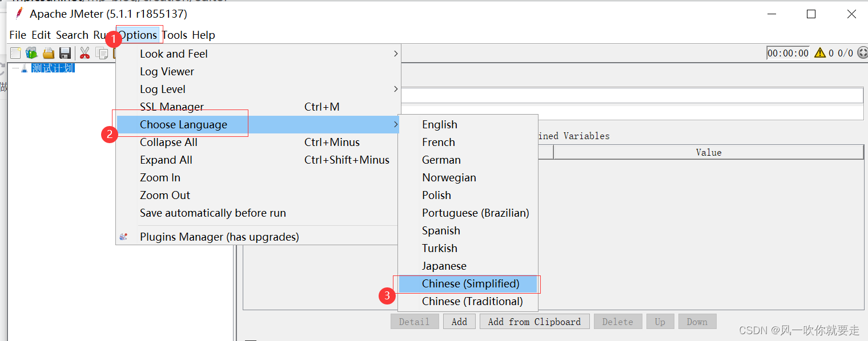The height and width of the screenshot is (341, 868).
Task: Select Turkish language
Action: pyautogui.click(x=468, y=248)
